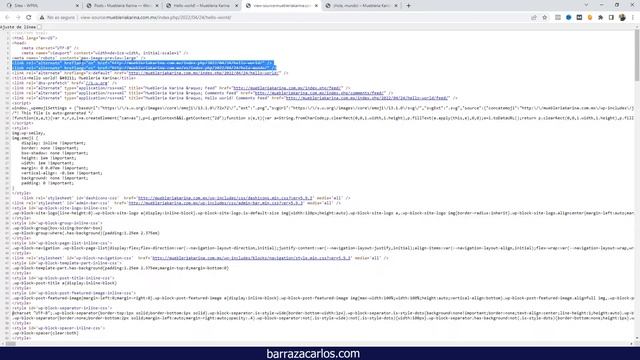Viewport: 640px width, 360px height.
Task: Switch to the ¡Hola, mundo! tab
Action: (x=360, y=6)
